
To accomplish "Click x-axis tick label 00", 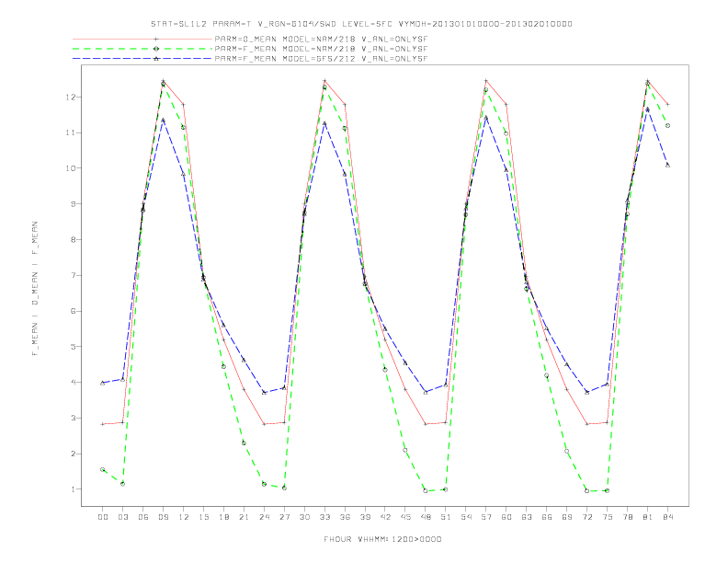I will [x=103, y=517].
